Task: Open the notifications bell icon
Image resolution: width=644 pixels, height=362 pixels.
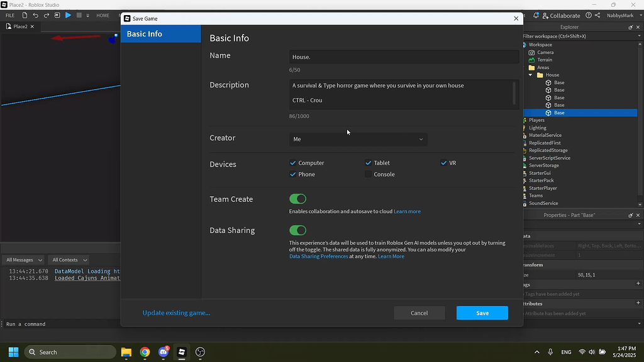Action: click(536, 15)
